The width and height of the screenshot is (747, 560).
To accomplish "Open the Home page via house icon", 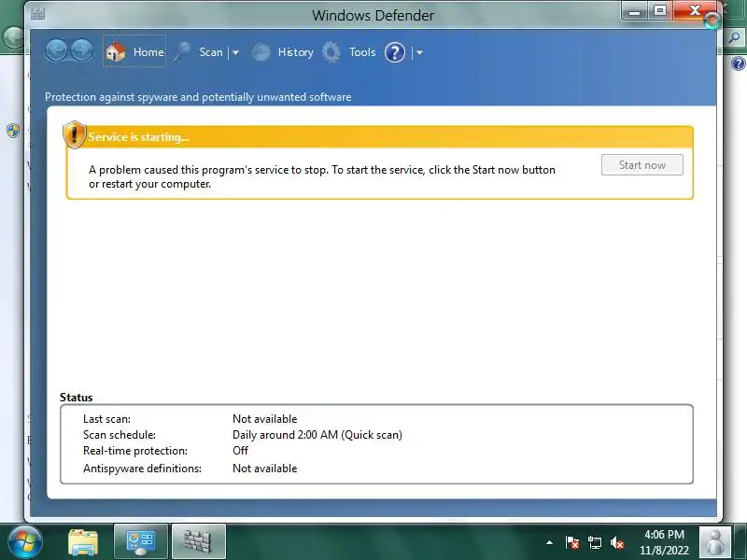I will click(x=115, y=51).
